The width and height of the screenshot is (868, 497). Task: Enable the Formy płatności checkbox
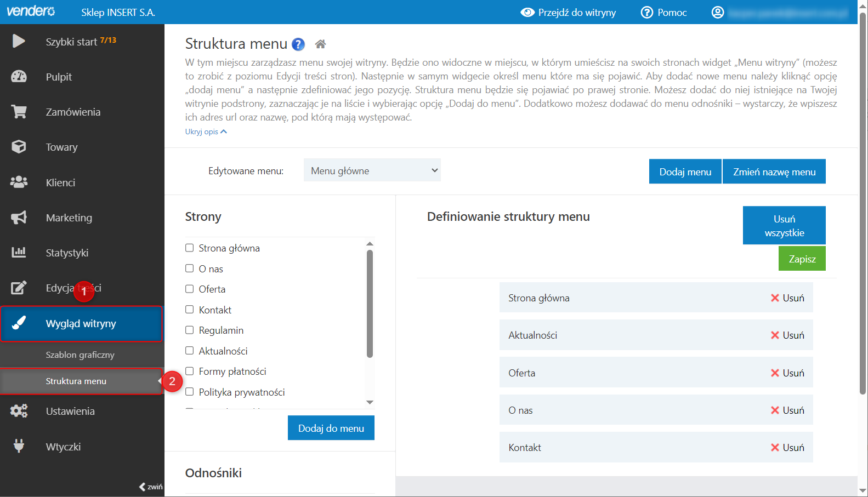tap(190, 371)
